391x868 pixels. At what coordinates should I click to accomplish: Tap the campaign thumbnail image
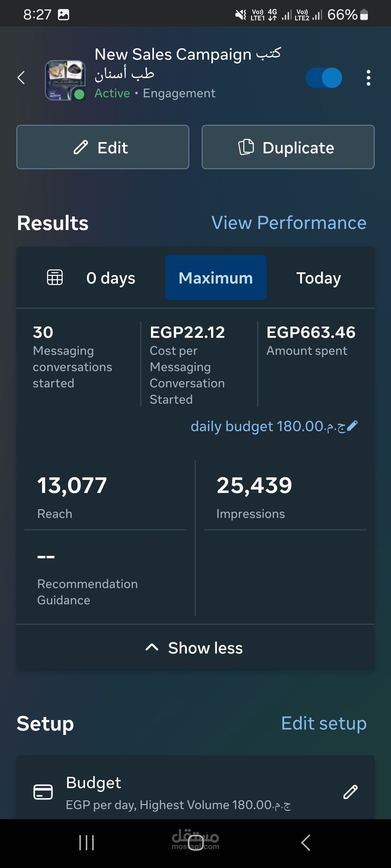click(65, 80)
